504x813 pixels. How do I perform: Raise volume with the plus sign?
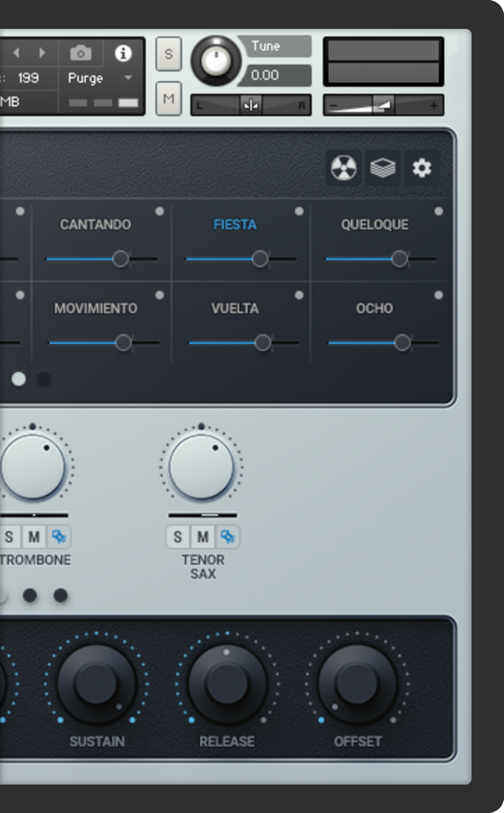(x=433, y=106)
